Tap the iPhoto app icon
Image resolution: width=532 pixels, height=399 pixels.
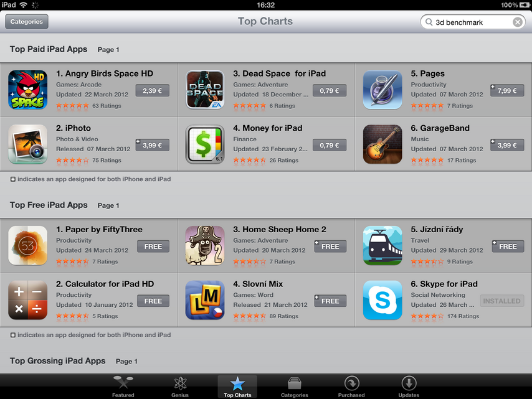28,144
